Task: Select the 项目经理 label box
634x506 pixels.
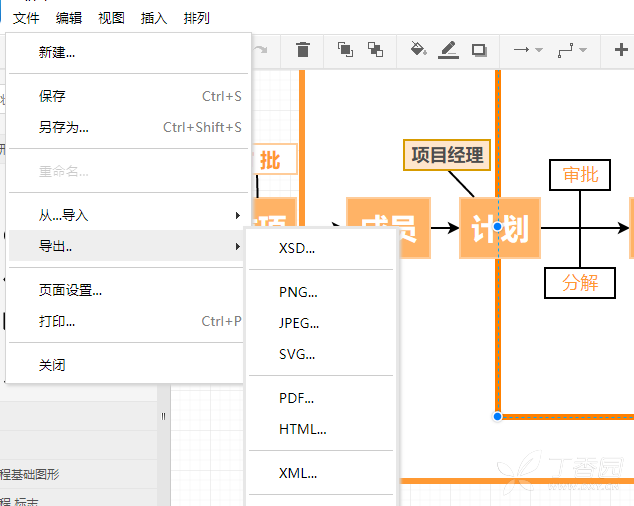Action: [x=447, y=155]
